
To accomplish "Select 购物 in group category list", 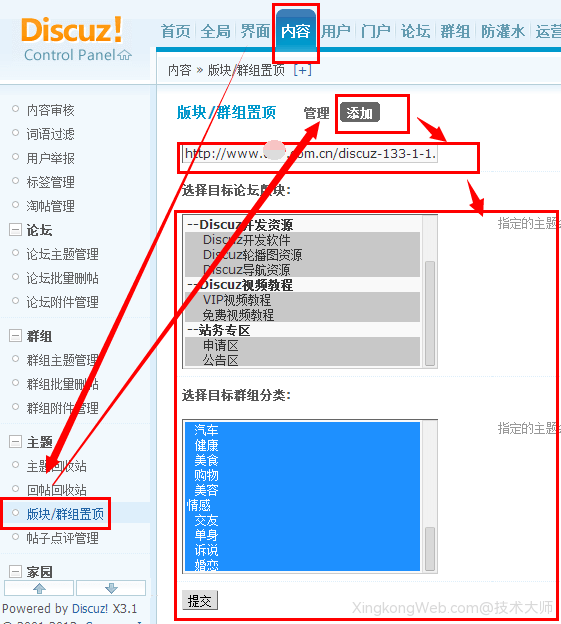I will click(x=302, y=475).
